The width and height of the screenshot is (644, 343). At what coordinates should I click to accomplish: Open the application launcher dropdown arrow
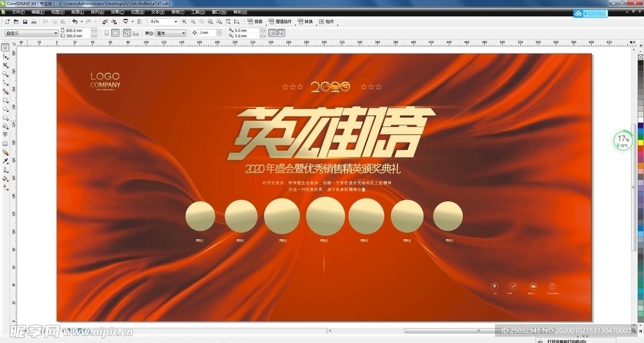tap(132, 22)
